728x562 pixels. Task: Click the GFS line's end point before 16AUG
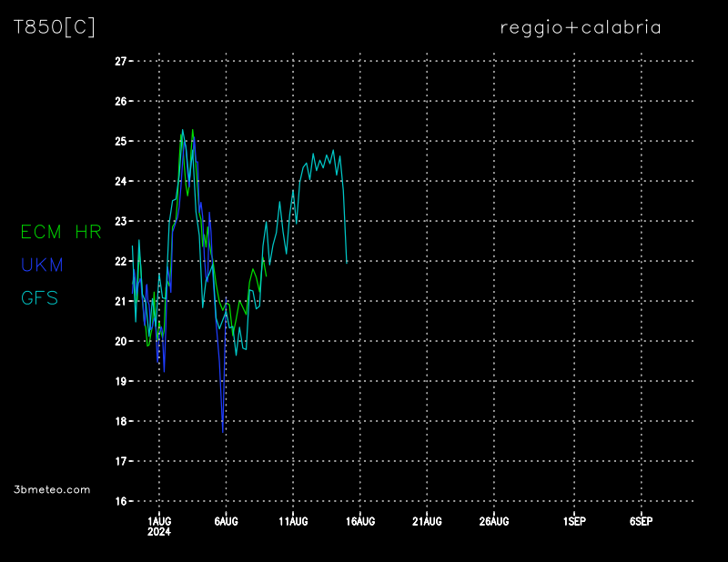point(347,262)
